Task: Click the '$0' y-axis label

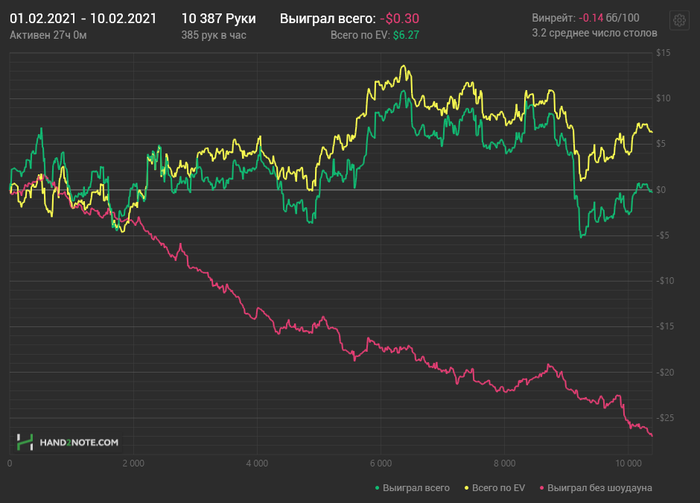Action: pos(661,190)
